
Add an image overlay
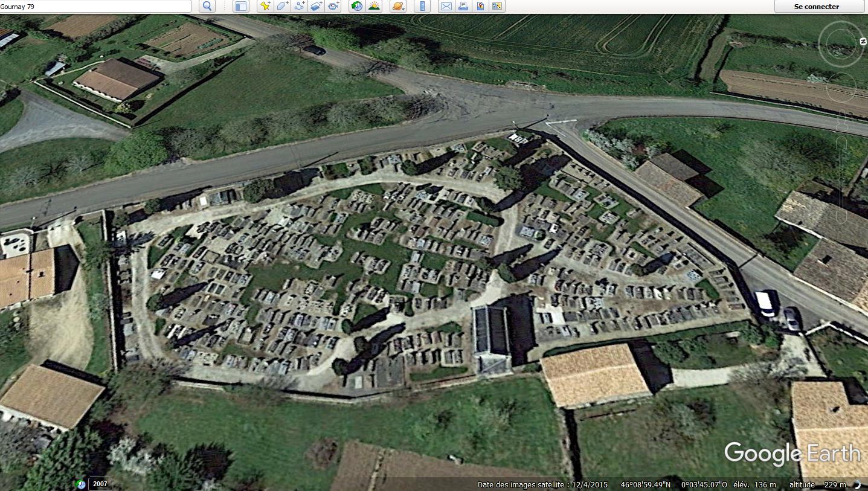coord(317,7)
